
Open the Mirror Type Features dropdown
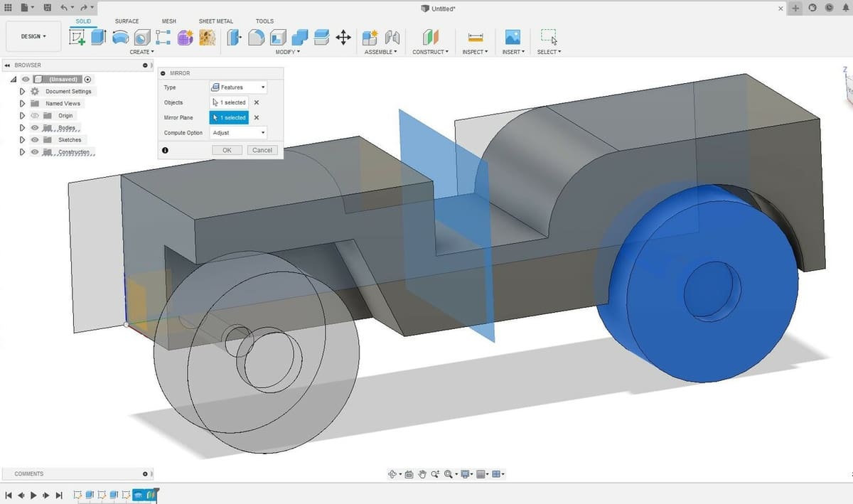tap(238, 87)
